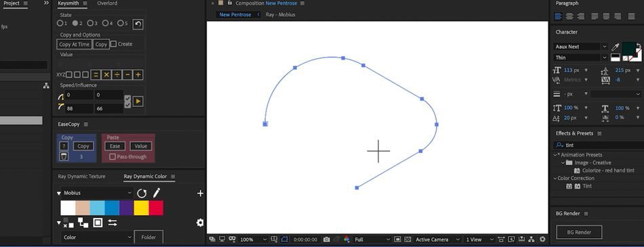Click the Keysmith multiply operator button
This screenshot has height=247, width=644.
click(x=106, y=74)
